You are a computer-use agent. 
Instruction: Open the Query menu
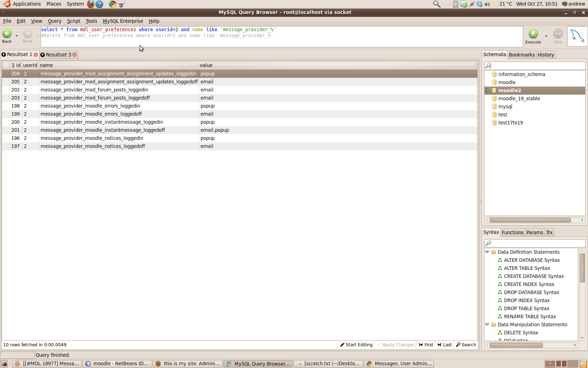pos(55,21)
